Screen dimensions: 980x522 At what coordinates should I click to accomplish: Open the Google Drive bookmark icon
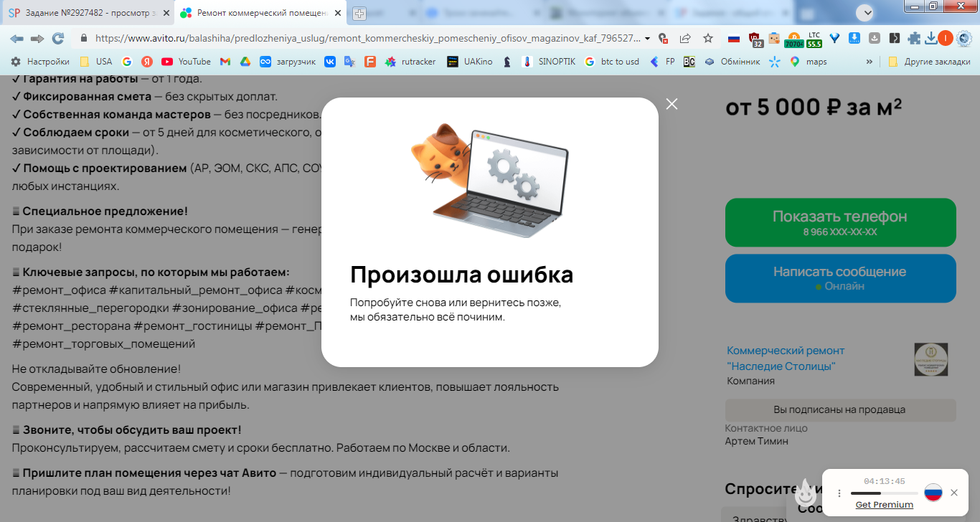(x=245, y=62)
